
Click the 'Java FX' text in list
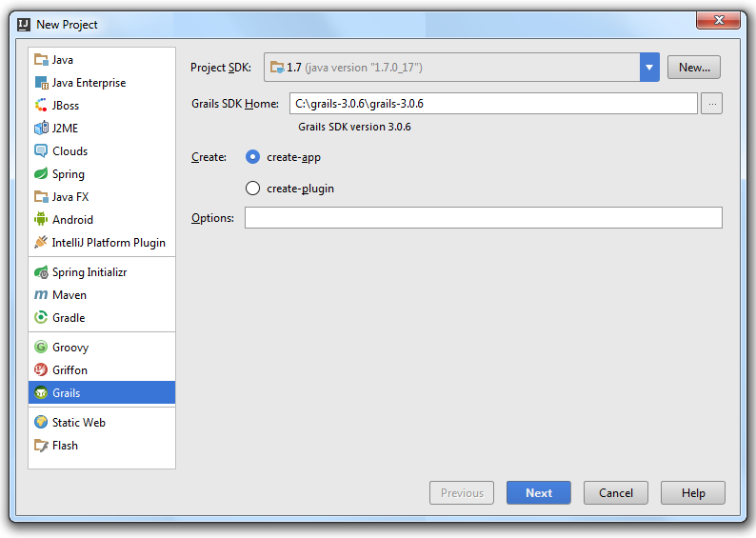[x=70, y=197]
